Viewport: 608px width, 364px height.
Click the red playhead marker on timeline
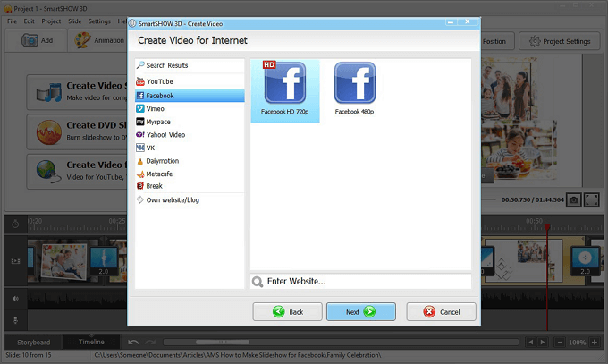point(546,227)
